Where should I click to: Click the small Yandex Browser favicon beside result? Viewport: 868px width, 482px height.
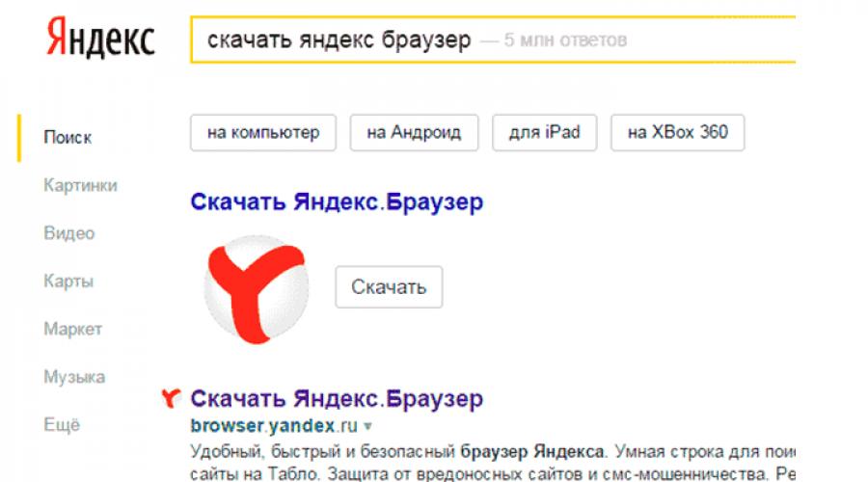pos(171,398)
